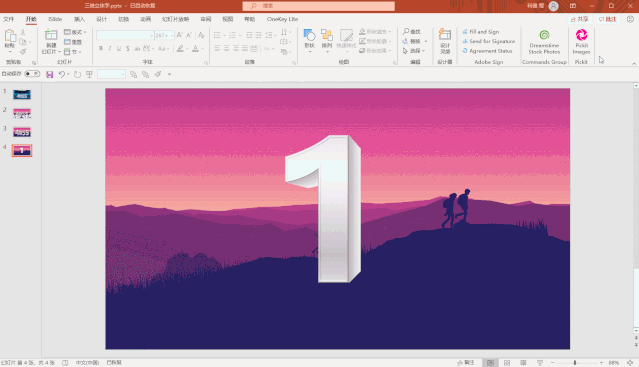
Task: Switch to Reading view in status bar
Action: pyautogui.click(x=523, y=363)
